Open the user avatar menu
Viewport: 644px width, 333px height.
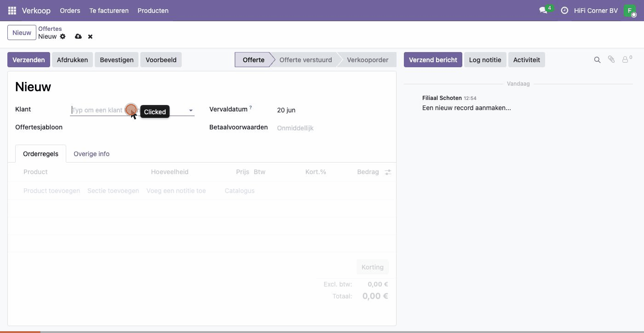coord(630,11)
